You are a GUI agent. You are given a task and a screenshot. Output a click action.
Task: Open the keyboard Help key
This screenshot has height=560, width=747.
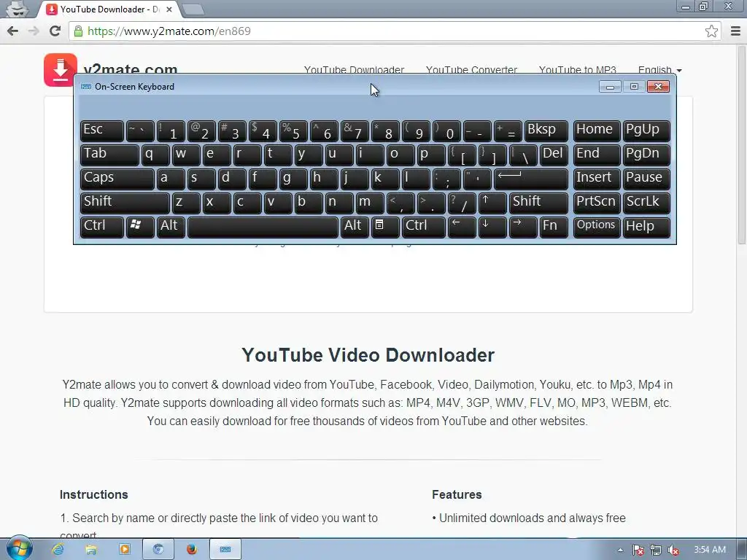click(x=646, y=227)
